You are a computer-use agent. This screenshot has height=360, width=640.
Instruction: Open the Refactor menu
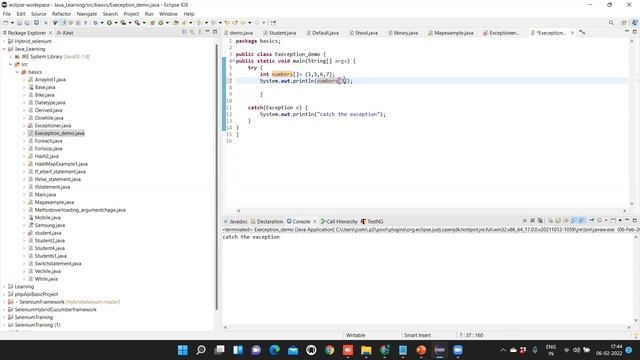pos(62,14)
